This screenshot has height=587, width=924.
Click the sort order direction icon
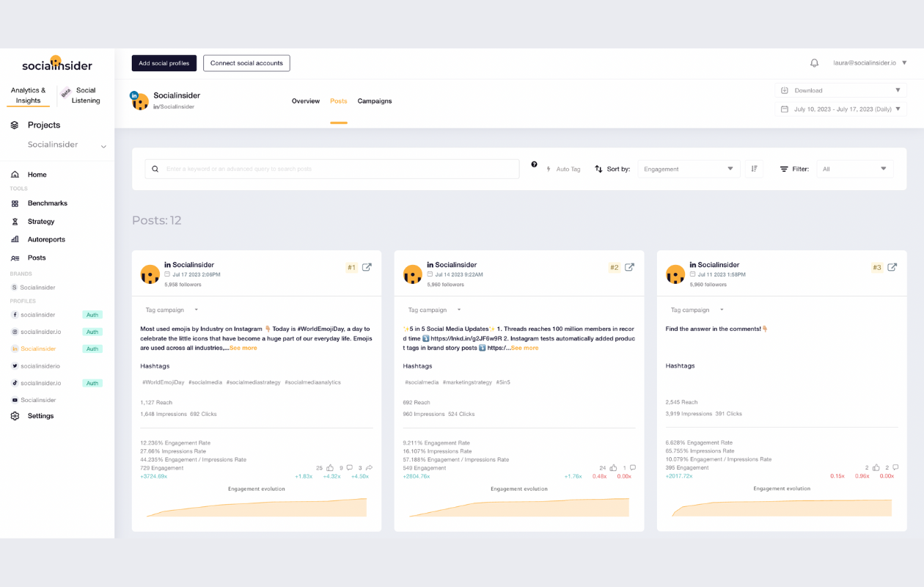[754, 169]
